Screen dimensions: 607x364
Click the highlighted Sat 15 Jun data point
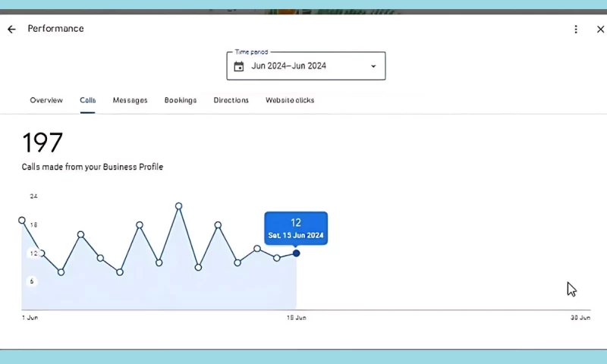[296, 253]
